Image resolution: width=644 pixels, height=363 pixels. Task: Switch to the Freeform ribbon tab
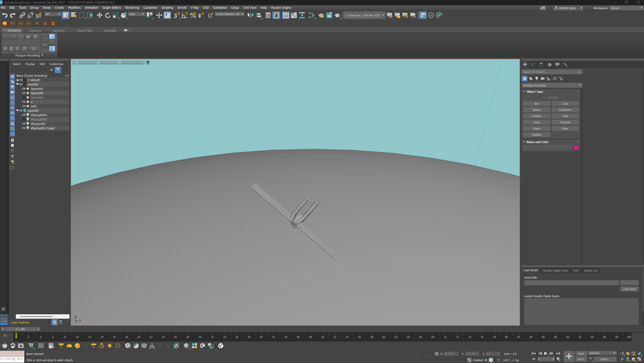click(35, 30)
